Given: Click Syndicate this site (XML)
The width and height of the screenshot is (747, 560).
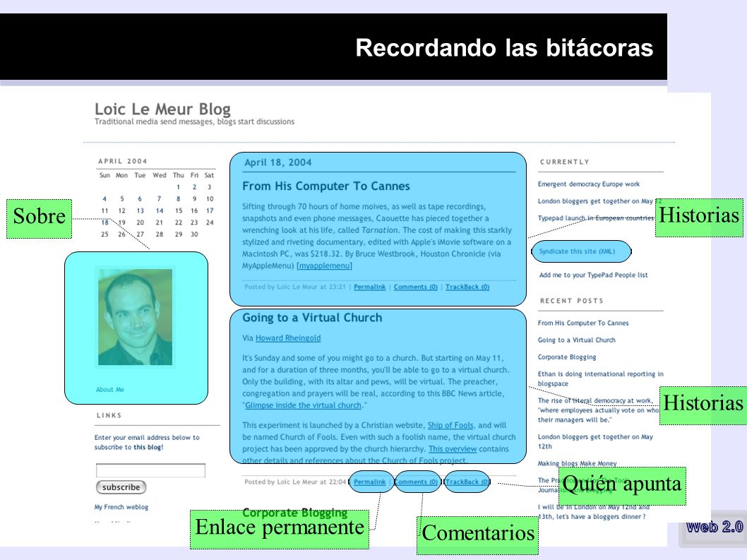Looking at the screenshot, I should [577, 251].
